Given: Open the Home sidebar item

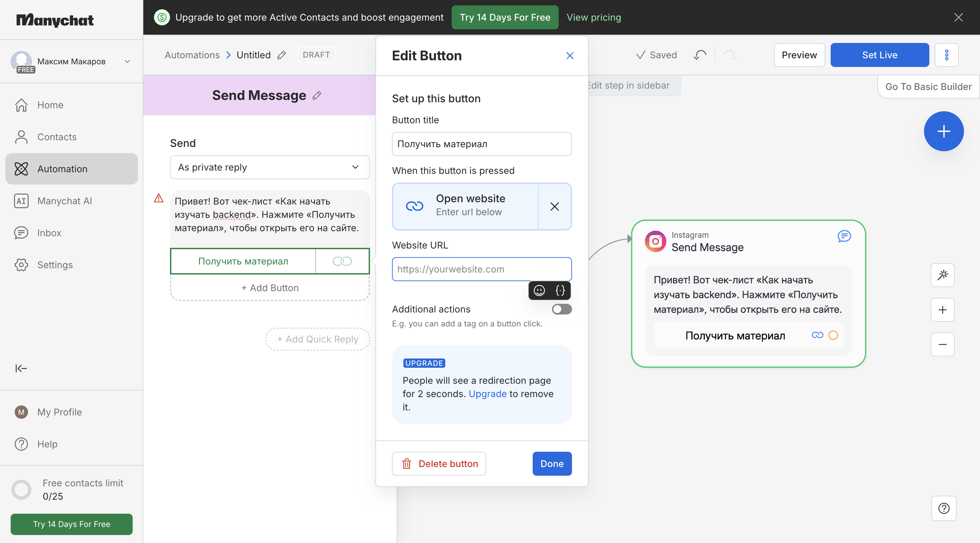Looking at the screenshot, I should point(72,105).
